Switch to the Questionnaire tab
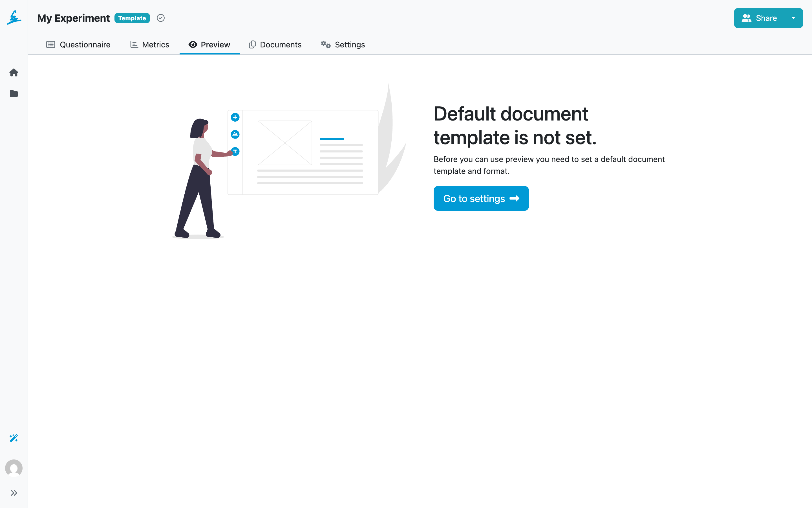The width and height of the screenshot is (812, 508). (x=78, y=45)
